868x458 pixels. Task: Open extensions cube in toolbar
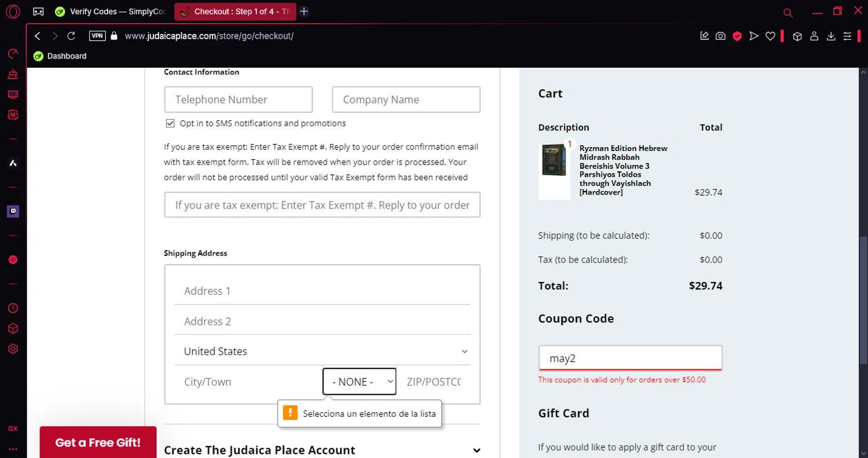(x=797, y=36)
